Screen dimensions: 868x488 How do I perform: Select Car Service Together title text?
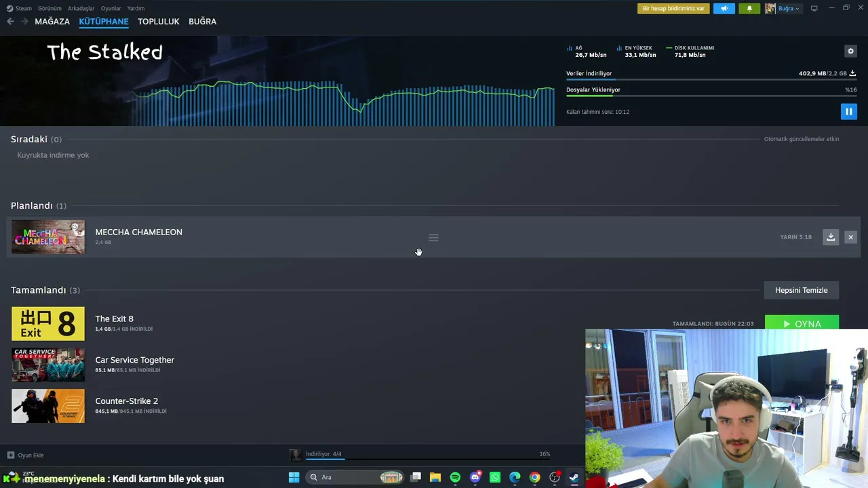(x=134, y=360)
